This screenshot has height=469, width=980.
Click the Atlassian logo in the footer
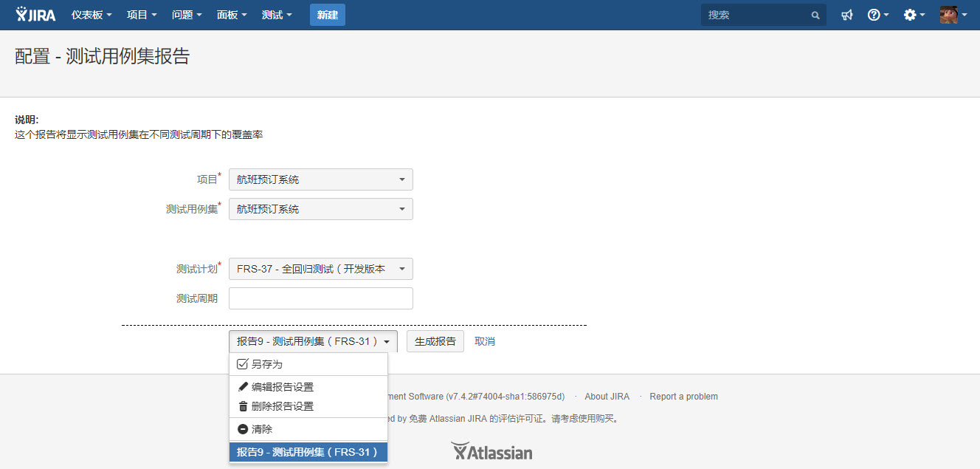[491, 451]
